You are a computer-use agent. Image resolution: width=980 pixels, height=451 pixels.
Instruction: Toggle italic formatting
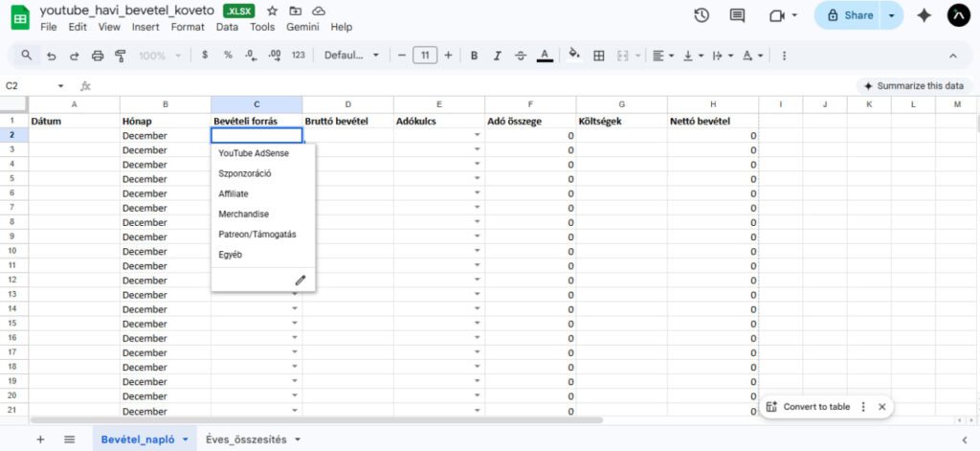(x=498, y=56)
